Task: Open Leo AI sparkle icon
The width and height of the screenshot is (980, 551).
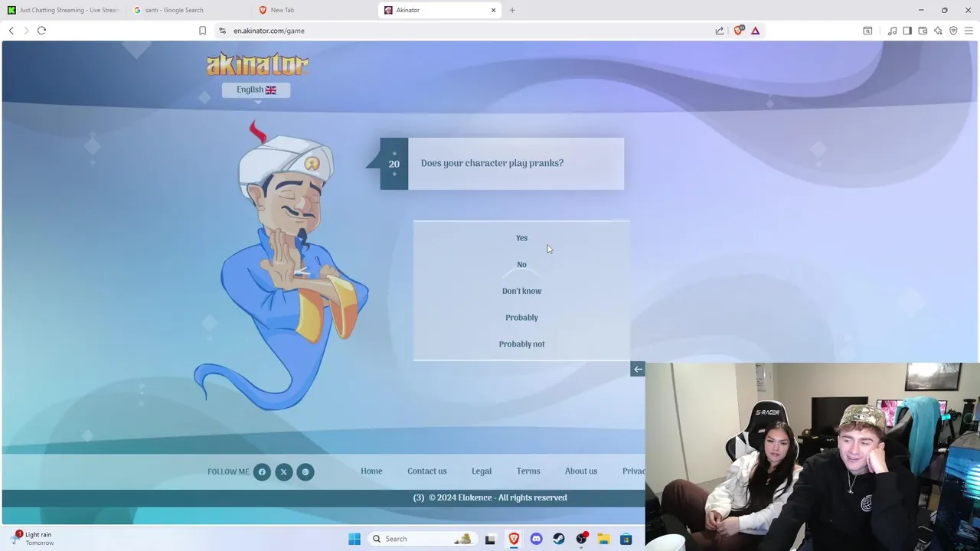Action: [x=938, y=31]
